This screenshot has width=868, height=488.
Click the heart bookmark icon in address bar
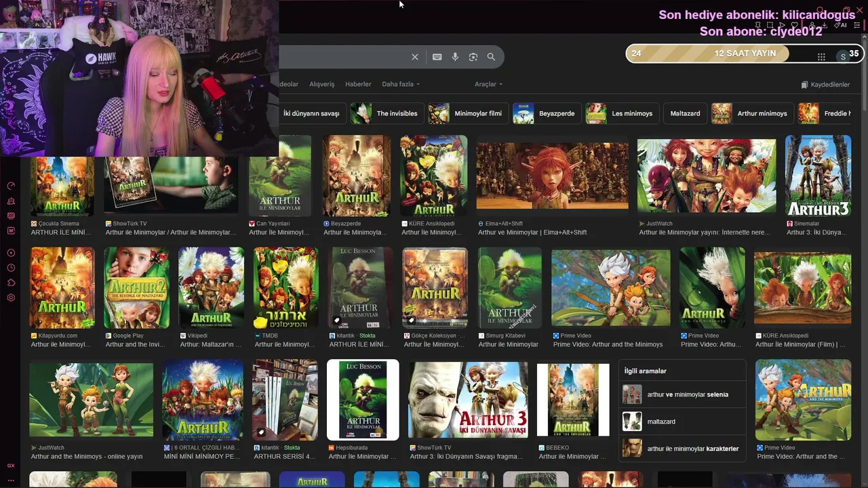point(795,25)
